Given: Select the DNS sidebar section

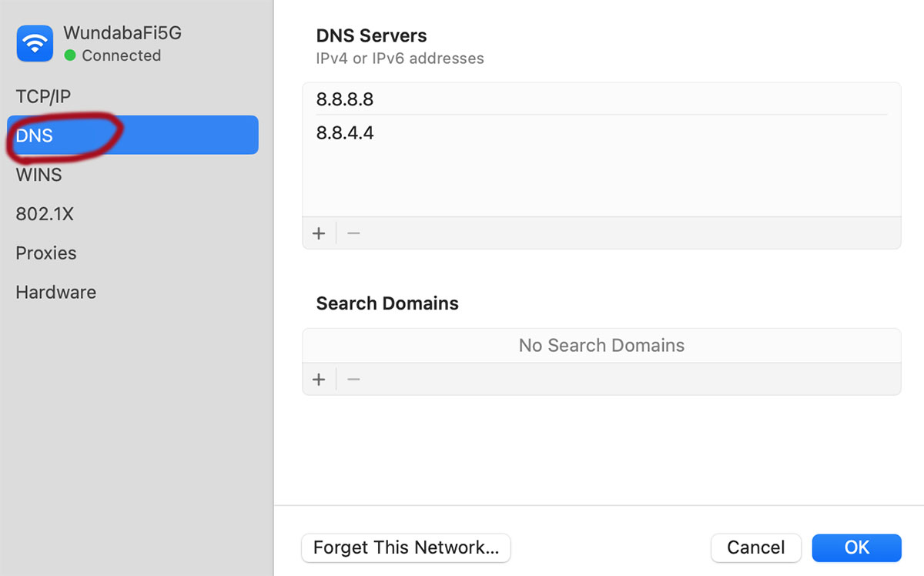Looking at the screenshot, I should click(x=132, y=135).
